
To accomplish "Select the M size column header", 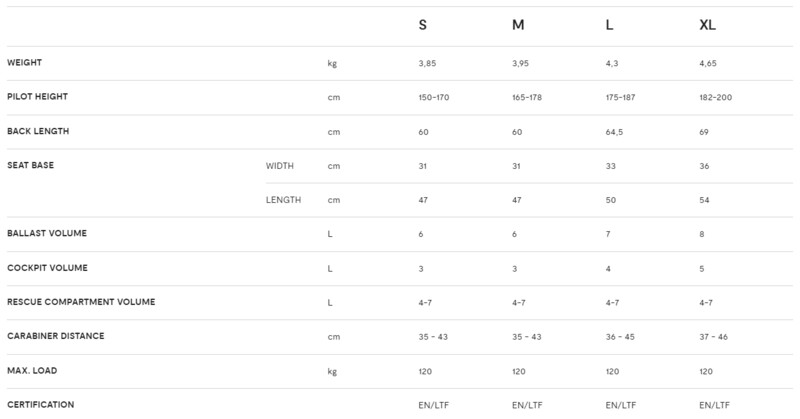I will click(x=518, y=25).
